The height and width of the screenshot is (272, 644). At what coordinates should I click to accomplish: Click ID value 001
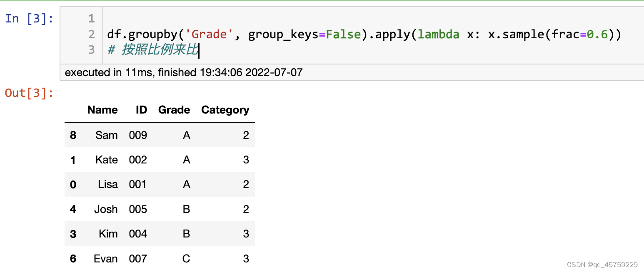click(138, 184)
